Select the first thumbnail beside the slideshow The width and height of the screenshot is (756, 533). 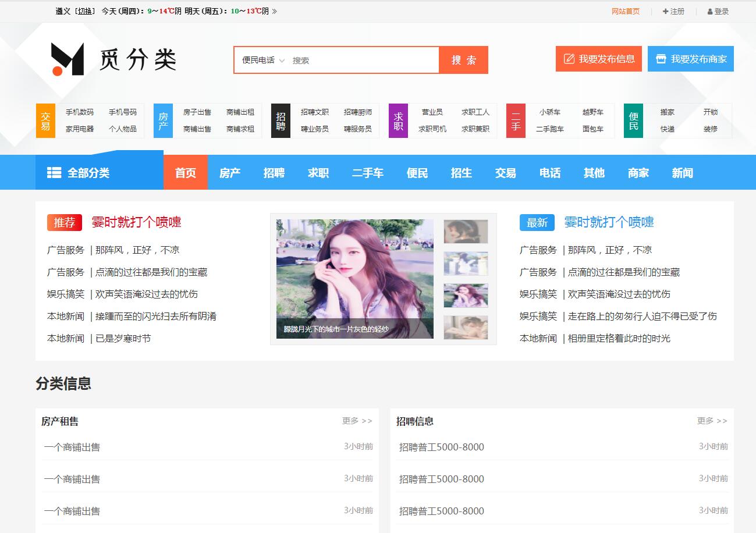466,232
